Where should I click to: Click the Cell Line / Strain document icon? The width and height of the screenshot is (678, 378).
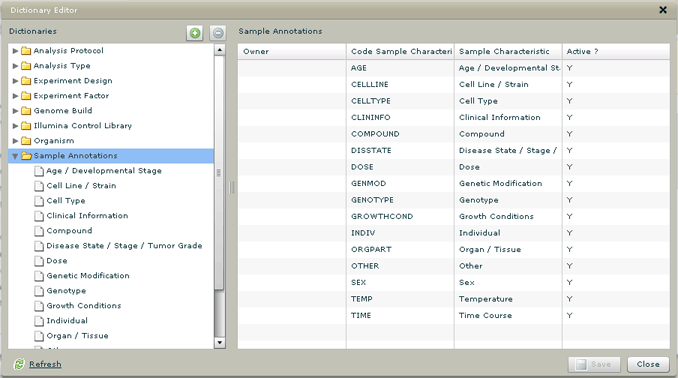(39, 186)
